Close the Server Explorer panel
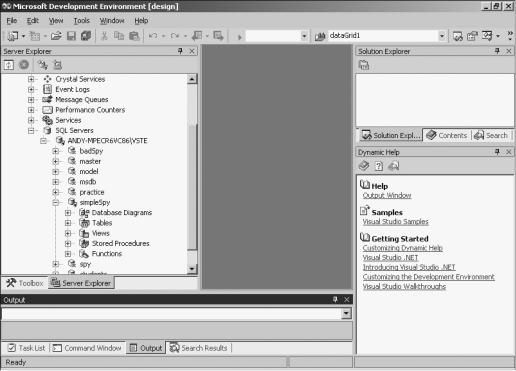This screenshot has width=516, height=371. pyautogui.click(x=192, y=51)
